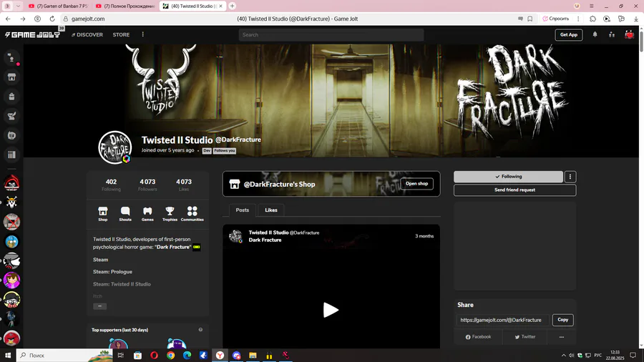Copy the profile share link
The image size is (644, 362).
coord(562,320)
